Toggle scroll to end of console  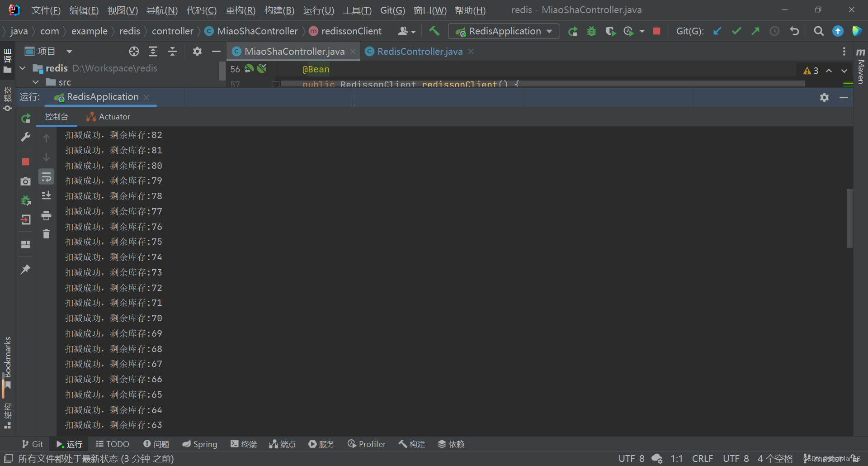pyautogui.click(x=46, y=196)
